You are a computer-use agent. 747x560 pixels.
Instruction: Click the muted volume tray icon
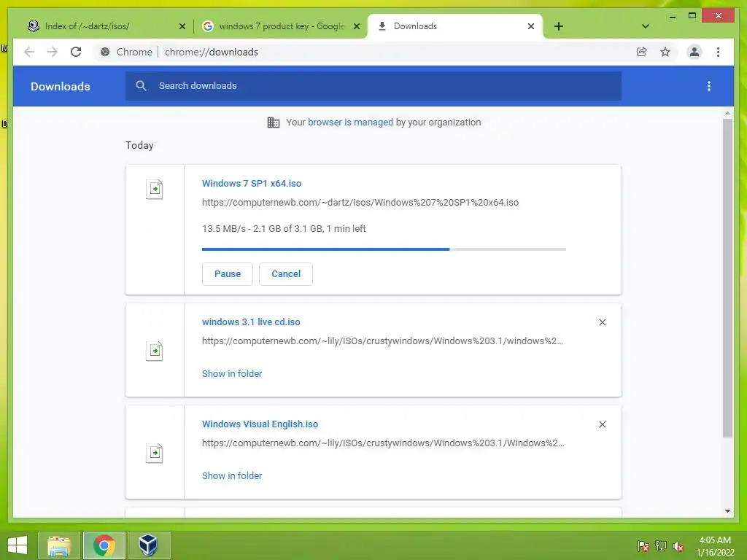678,545
